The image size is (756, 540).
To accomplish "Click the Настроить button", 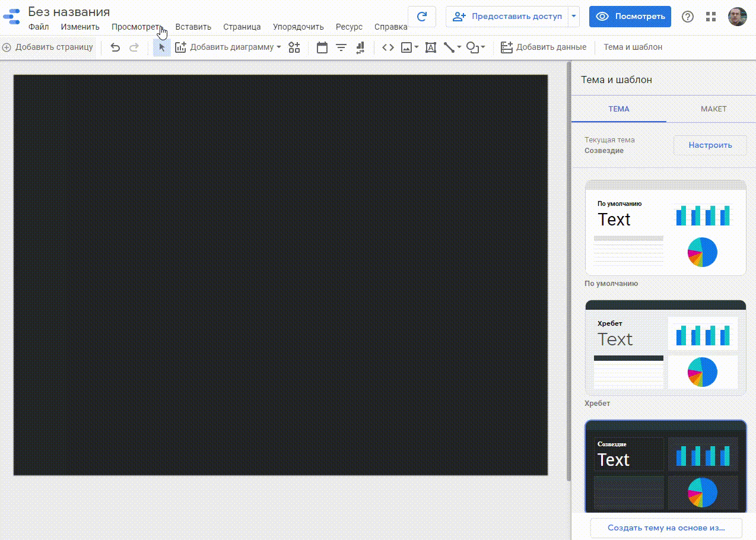I will (710, 145).
